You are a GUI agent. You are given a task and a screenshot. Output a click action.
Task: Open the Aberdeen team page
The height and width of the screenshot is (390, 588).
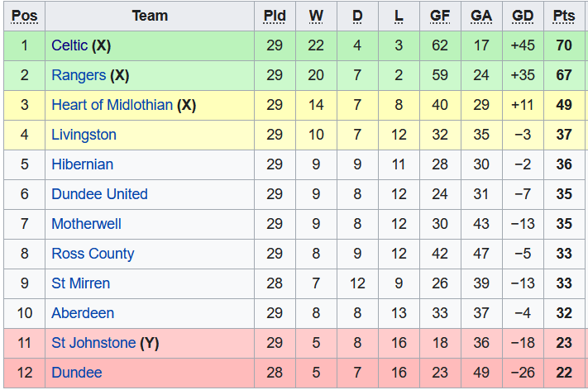(x=83, y=313)
